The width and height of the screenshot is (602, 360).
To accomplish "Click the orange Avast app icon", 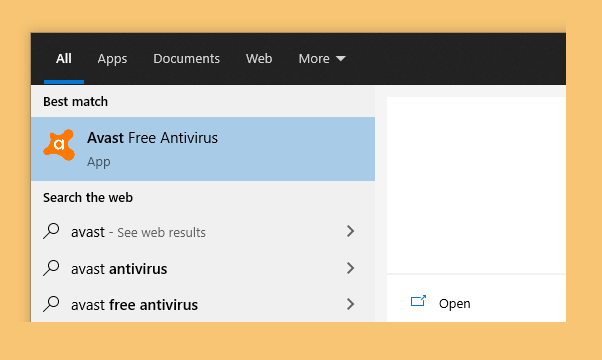I will click(59, 145).
